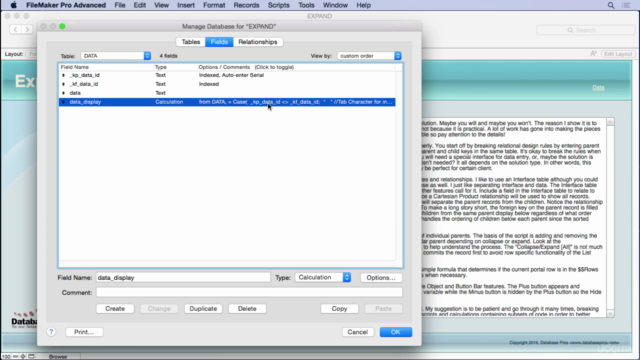Click the Duplicate button
Screen dimensions: 640x360
(x=203, y=309)
